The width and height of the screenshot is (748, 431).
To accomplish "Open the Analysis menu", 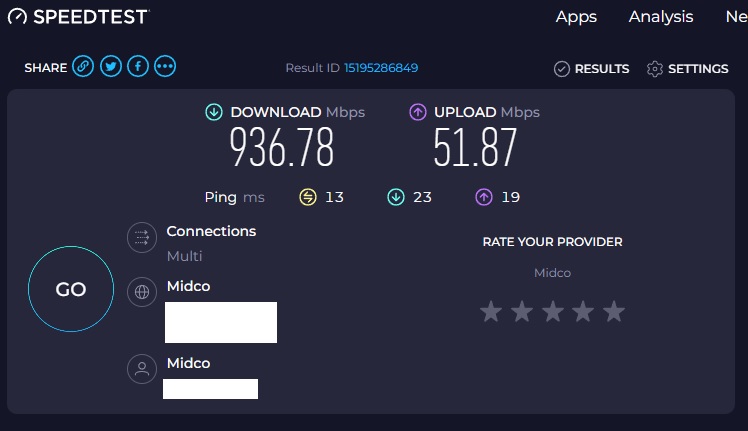I will pos(661,17).
